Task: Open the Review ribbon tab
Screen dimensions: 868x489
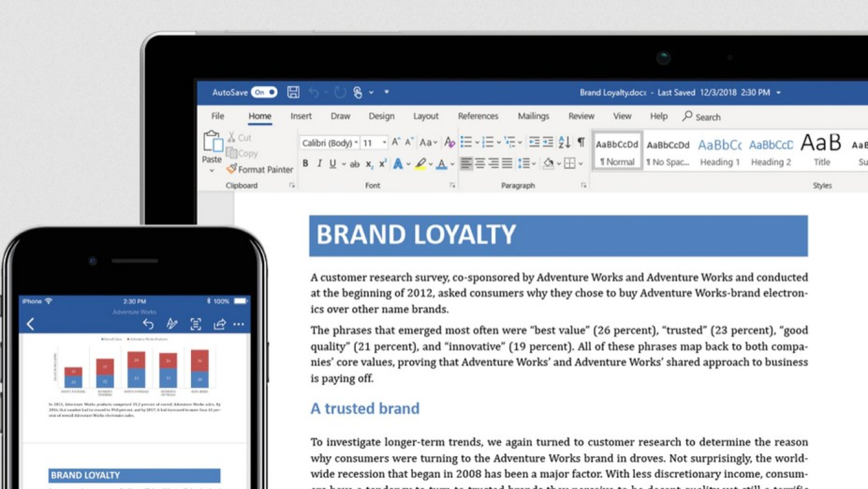Action: (581, 116)
